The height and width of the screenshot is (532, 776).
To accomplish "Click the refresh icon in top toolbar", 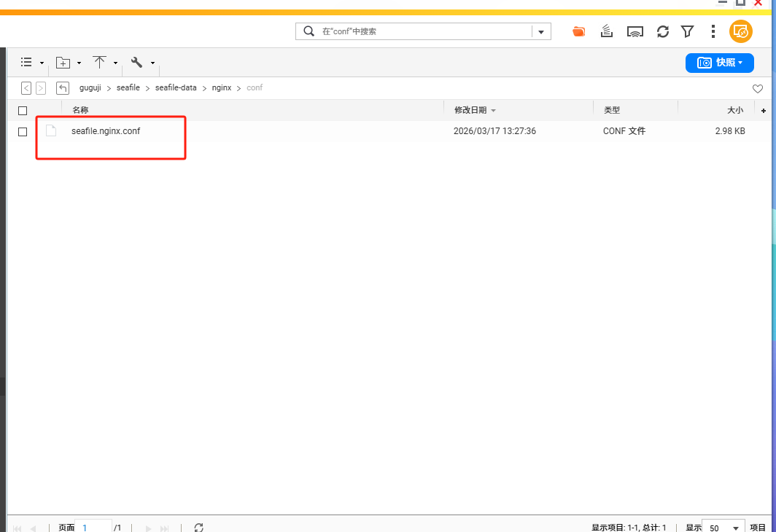I will tap(662, 31).
